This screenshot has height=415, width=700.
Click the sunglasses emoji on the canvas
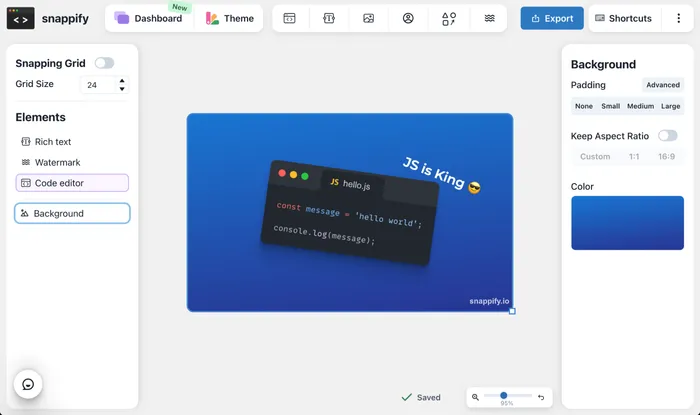[x=474, y=188]
